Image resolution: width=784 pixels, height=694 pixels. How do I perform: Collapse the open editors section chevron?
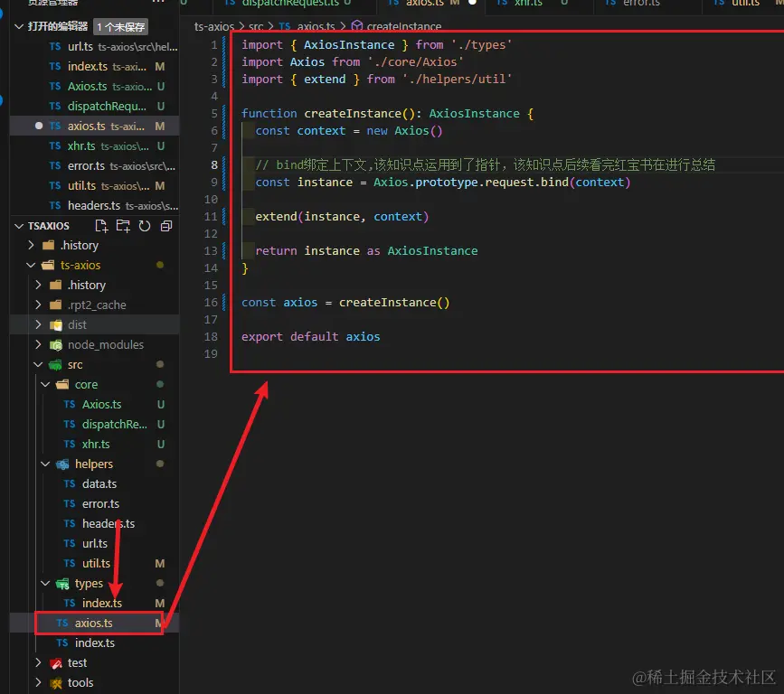(19, 26)
